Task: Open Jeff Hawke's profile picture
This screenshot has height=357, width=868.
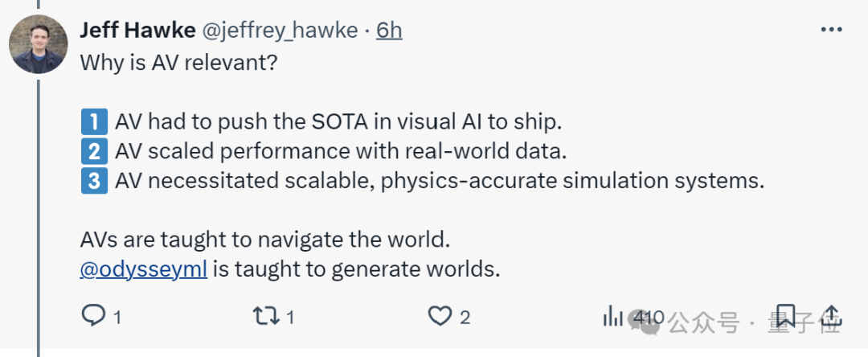Action: (39, 44)
